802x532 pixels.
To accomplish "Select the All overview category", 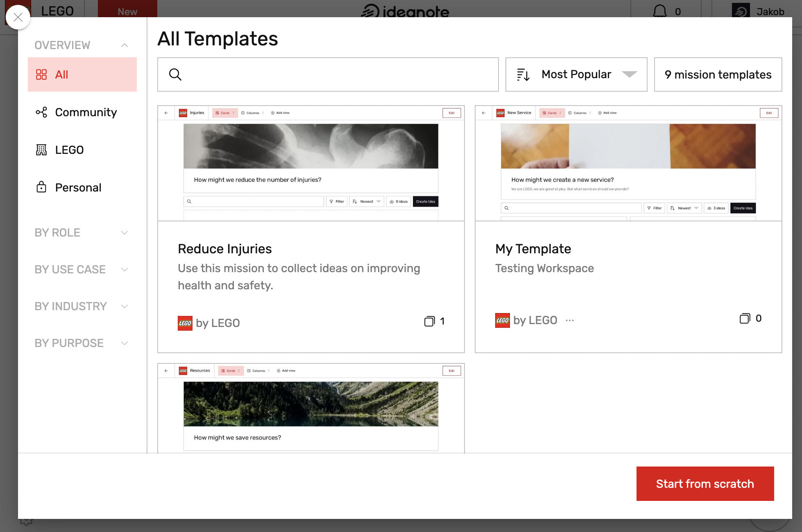I will (82, 74).
